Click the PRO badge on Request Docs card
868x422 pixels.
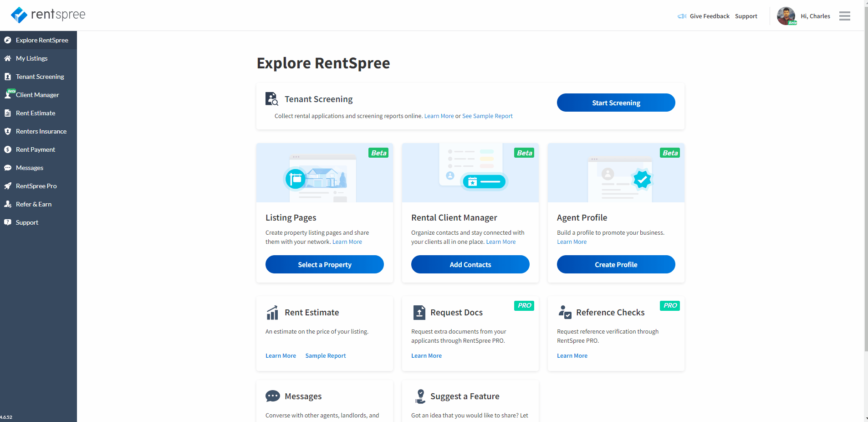point(524,305)
